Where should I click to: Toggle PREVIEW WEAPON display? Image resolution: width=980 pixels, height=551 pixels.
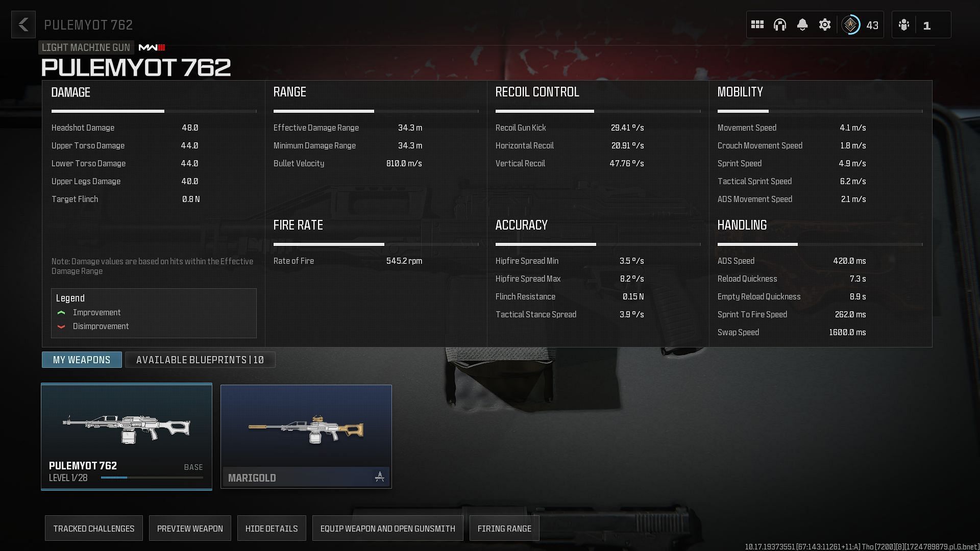click(190, 528)
